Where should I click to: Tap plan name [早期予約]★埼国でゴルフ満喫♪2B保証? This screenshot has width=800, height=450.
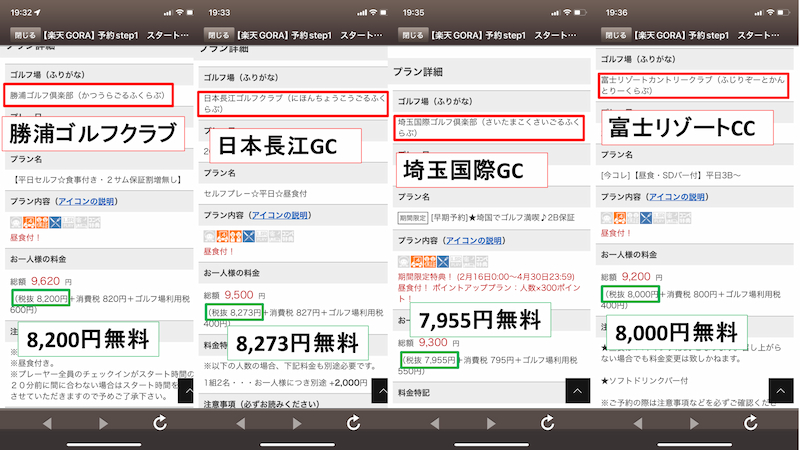[502, 218]
